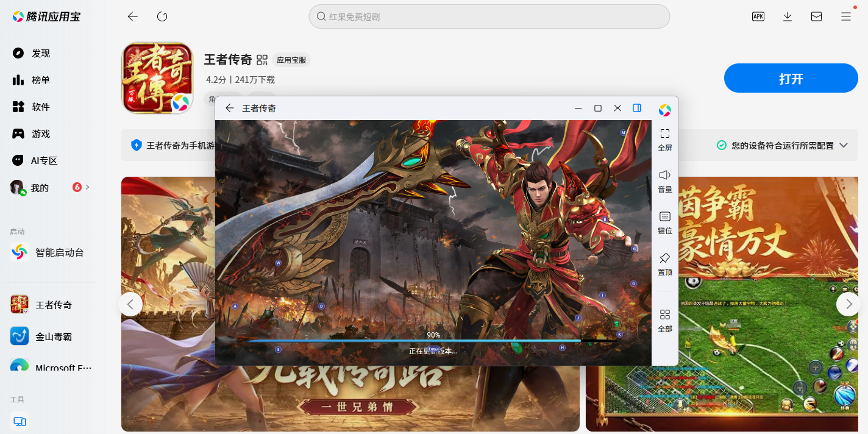
Task: Show next screenshot with right arrow
Action: pos(848,304)
